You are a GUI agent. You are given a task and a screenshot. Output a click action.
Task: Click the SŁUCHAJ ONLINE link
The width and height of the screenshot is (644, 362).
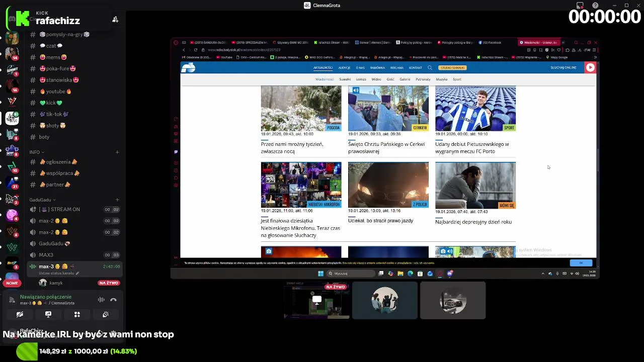click(563, 68)
